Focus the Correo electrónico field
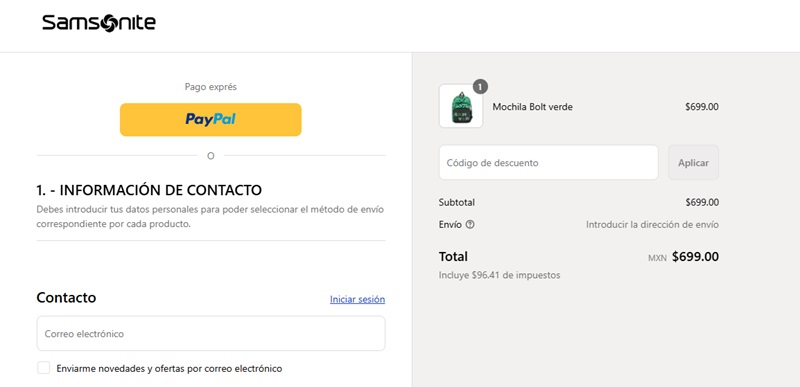800x387 pixels. (x=211, y=333)
